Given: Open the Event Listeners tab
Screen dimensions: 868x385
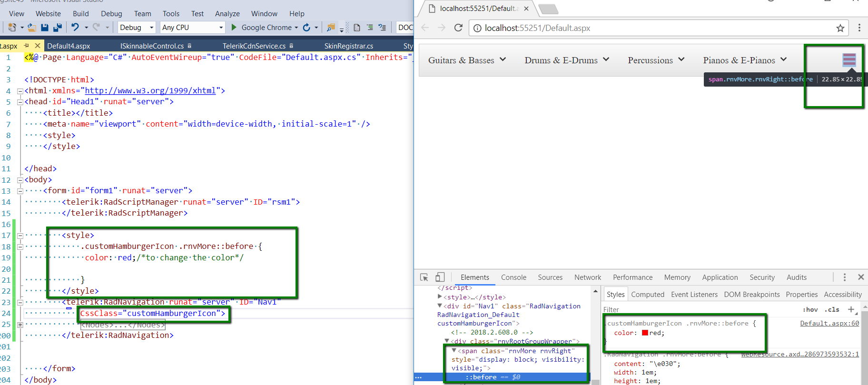Looking at the screenshot, I should 694,295.
